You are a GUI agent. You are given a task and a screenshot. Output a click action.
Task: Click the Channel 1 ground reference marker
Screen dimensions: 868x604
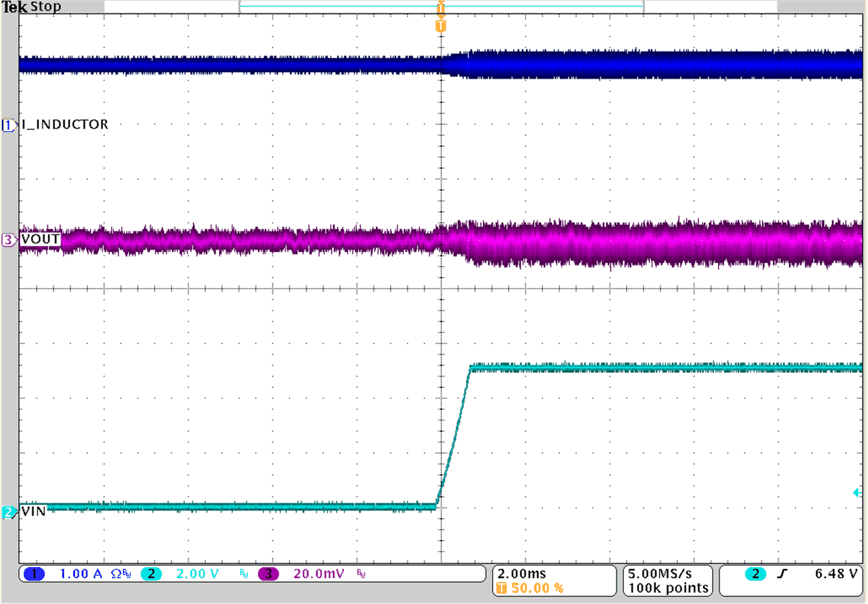(x=6, y=126)
